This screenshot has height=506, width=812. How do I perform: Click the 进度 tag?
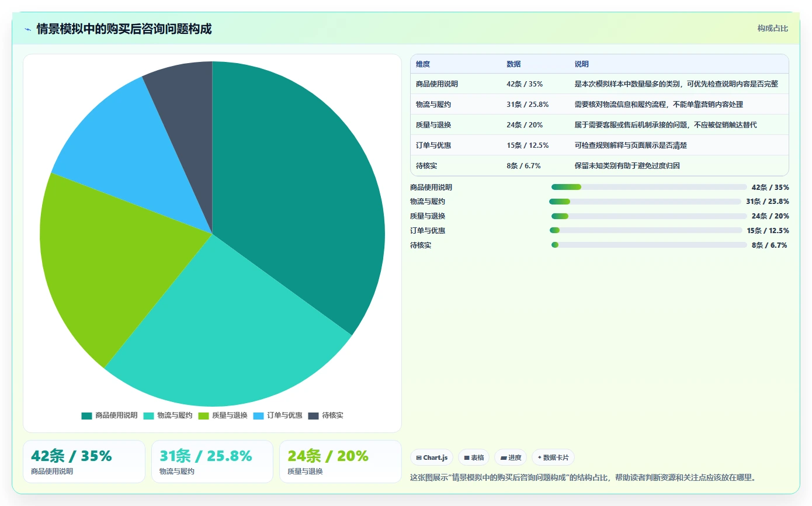tap(511, 458)
